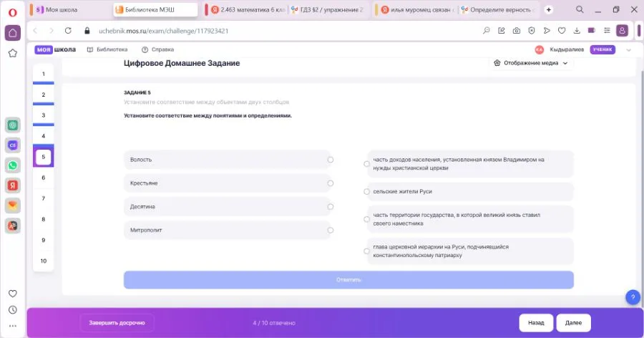644x338 pixels.
Task: Expand the Отображение медиа dropdown
Action: pos(531,63)
